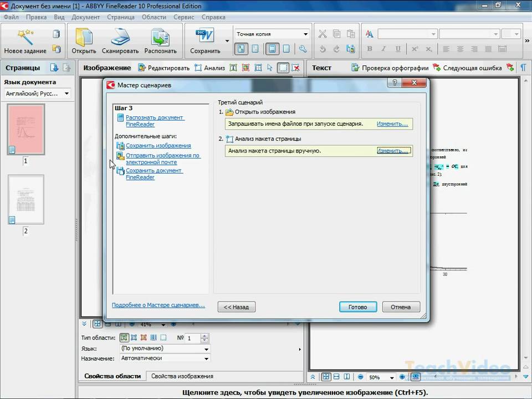This screenshot has width=532, height=399.
Task: Click Проверка орфографии spell check
Action: pyautogui.click(x=390, y=68)
